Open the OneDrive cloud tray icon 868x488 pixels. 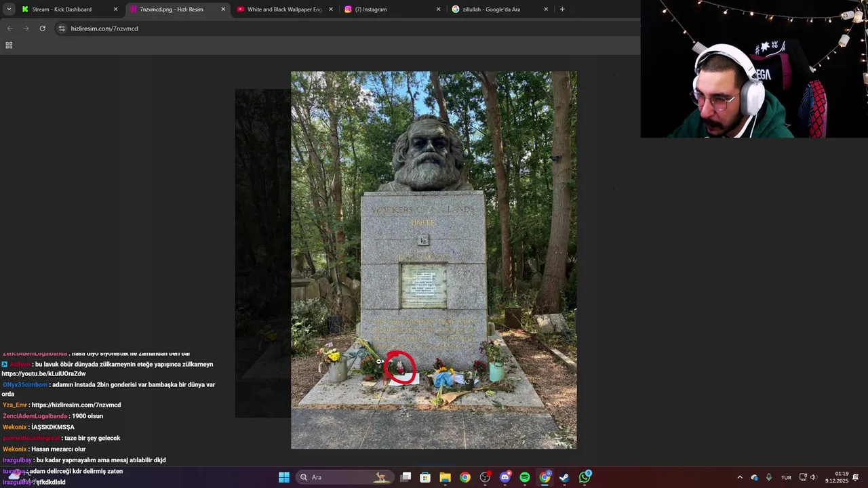pos(754,477)
